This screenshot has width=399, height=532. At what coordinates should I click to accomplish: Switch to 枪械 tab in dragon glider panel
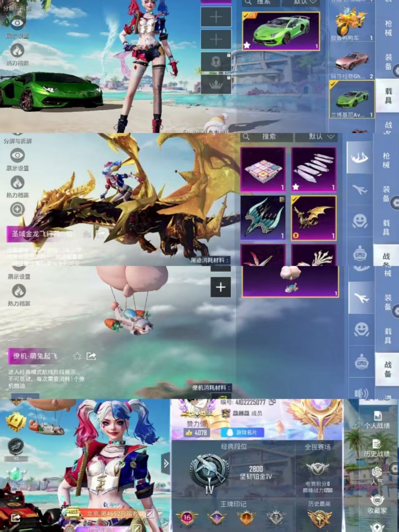[x=386, y=160]
